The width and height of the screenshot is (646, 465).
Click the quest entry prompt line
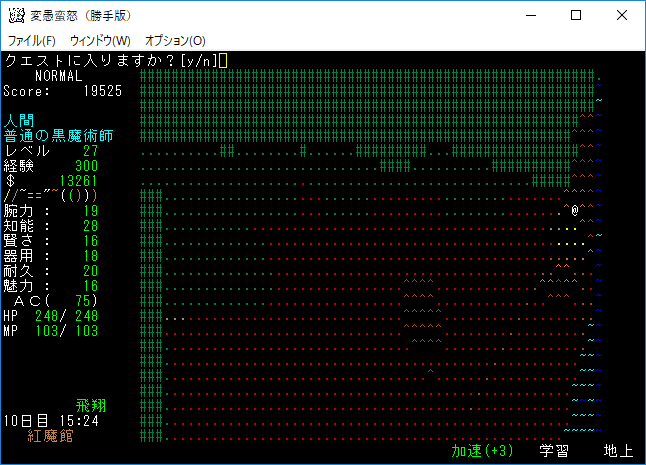[x=112, y=61]
